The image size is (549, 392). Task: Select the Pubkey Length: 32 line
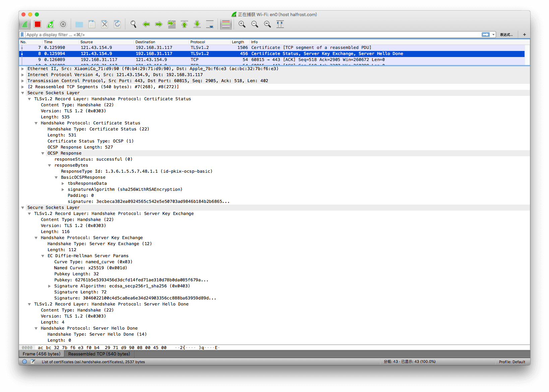[x=76, y=274]
